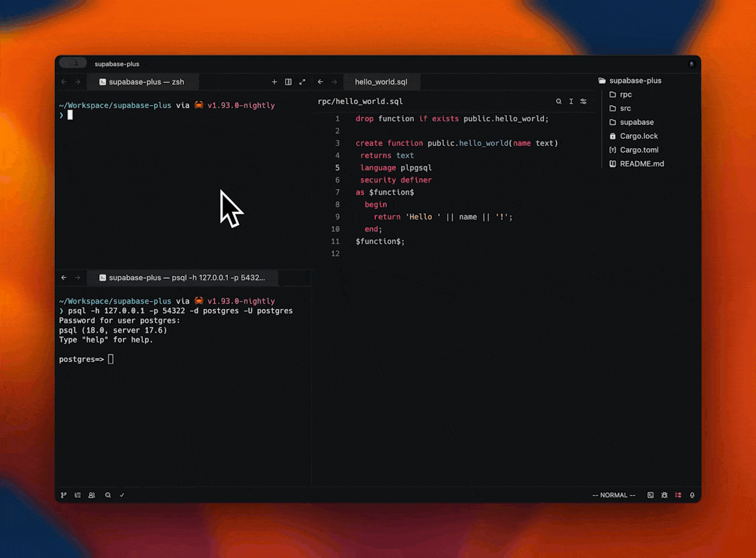Select the supabase-plus — zsh terminal tab
This screenshot has width=756, height=558.
(x=145, y=82)
